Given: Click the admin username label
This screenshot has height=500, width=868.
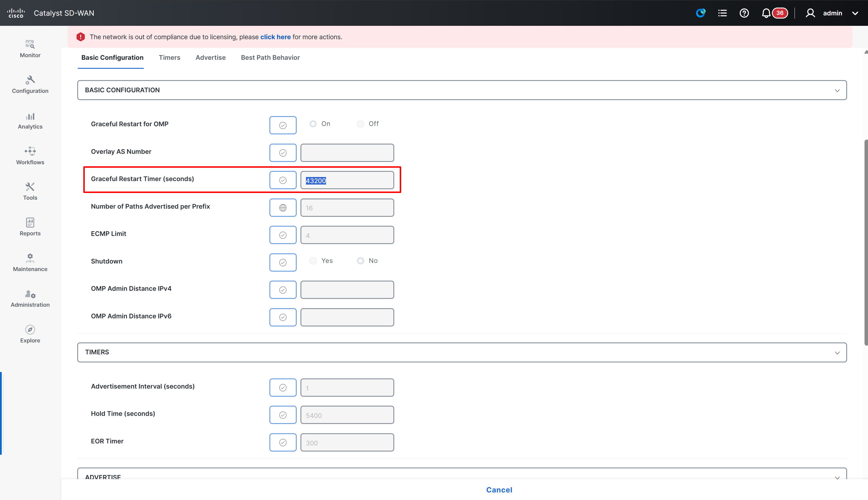Looking at the screenshot, I should [x=833, y=13].
